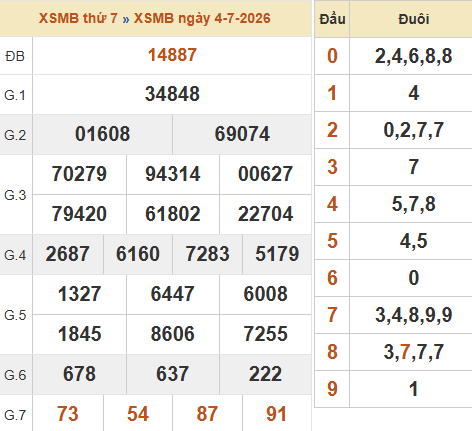Image resolution: width=472 pixels, height=431 pixels.
Task: Select G.4 number 6160
Action: point(138,254)
